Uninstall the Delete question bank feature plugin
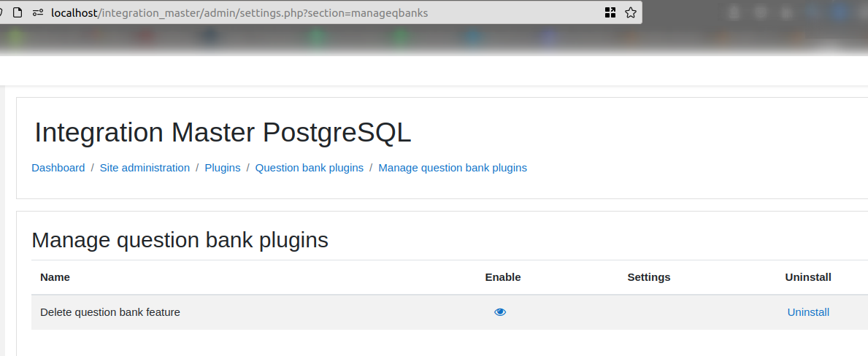 808,312
